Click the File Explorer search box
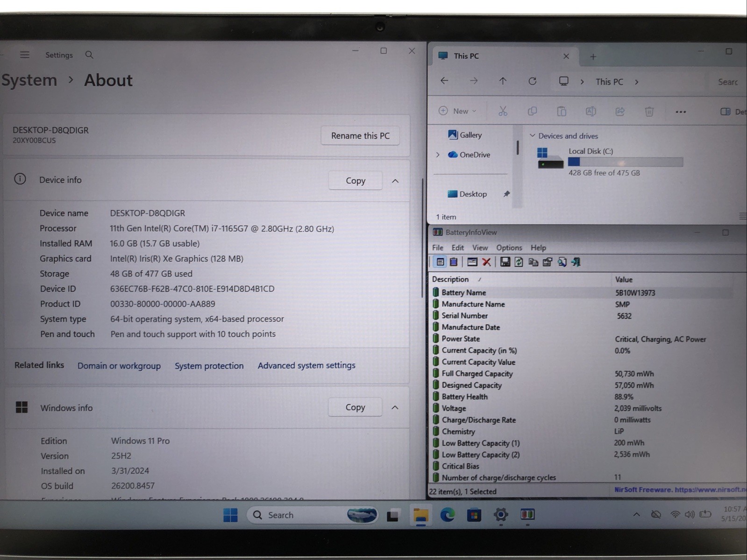747x560 pixels. (x=727, y=82)
